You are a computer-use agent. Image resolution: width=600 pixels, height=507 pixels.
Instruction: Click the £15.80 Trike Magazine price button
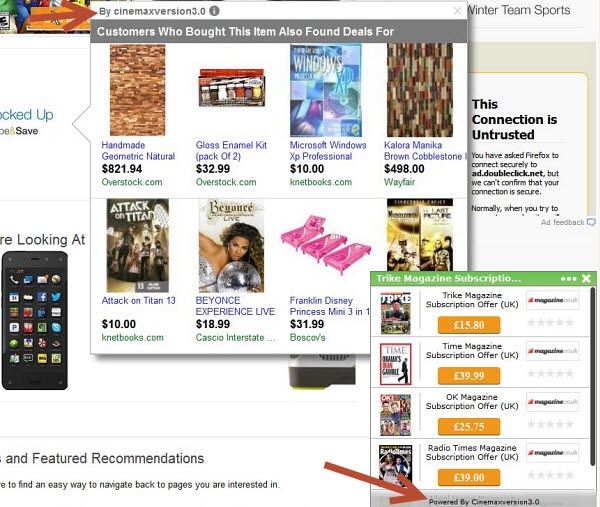469,325
